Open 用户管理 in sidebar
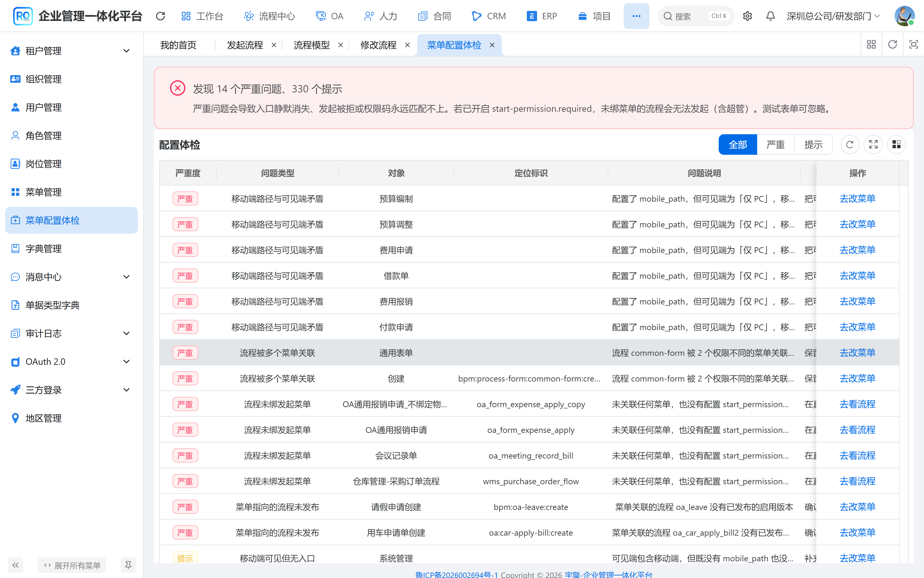Image resolution: width=924 pixels, height=578 pixels. pyautogui.click(x=72, y=108)
